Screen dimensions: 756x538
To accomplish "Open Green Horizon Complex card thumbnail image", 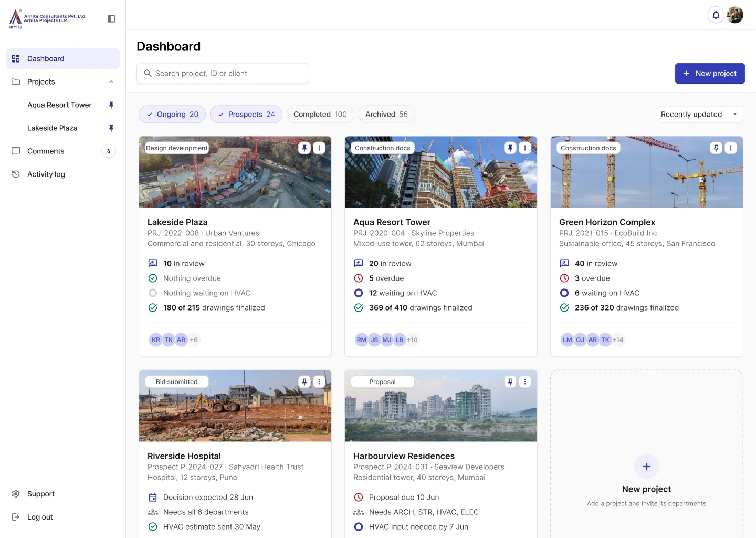I will coord(647,172).
